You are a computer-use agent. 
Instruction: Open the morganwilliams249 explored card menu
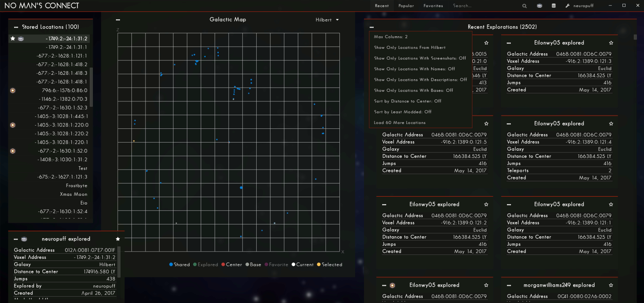click(x=509, y=286)
